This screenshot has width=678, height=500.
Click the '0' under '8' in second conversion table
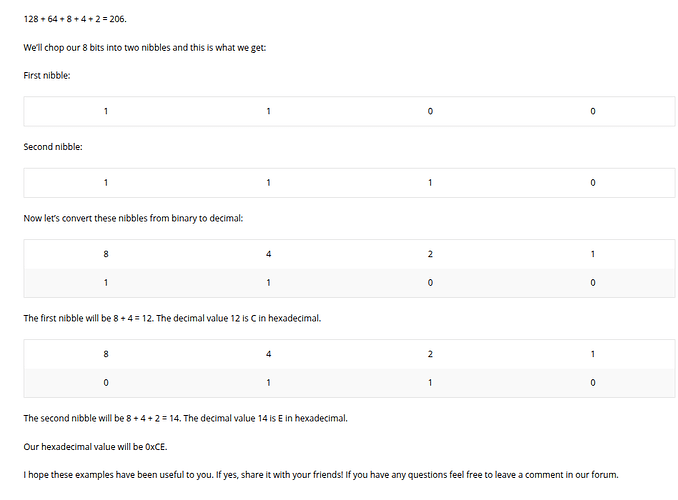[106, 382]
